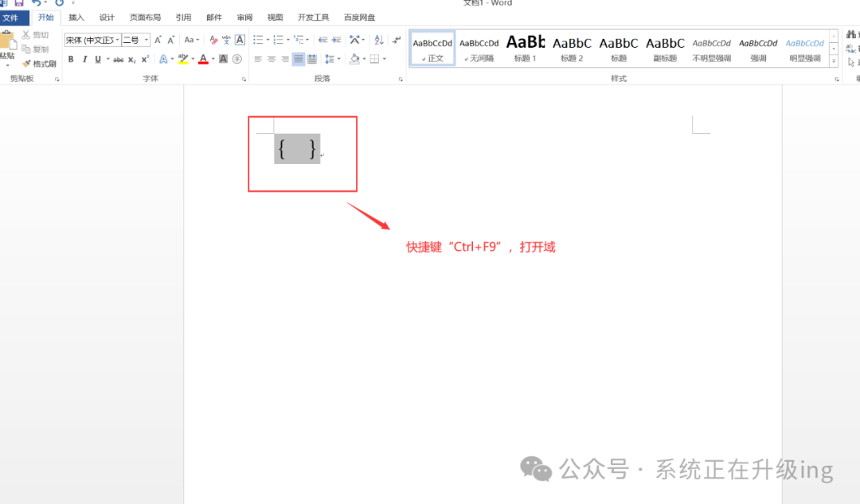Apply character border icon
Viewport: 860px width, 504px height.
click(x=240, y=40)
